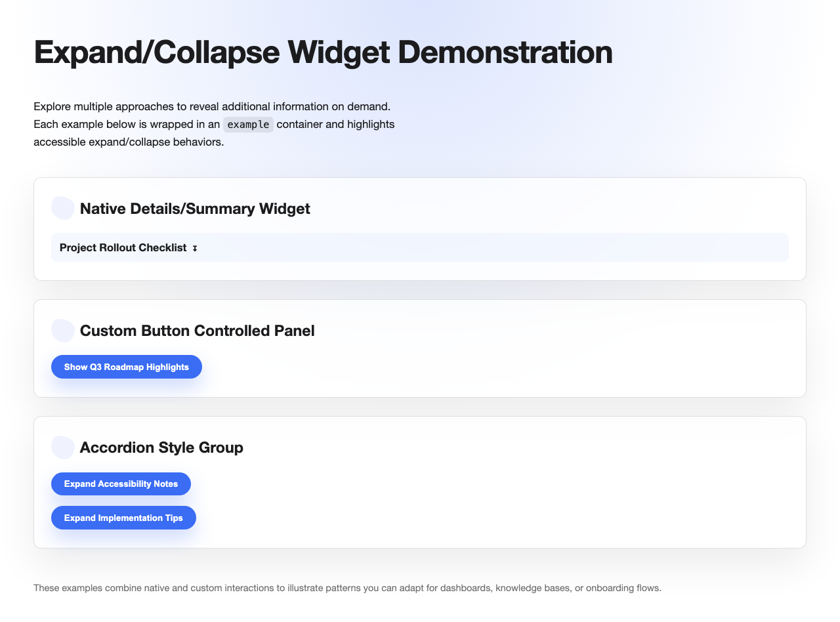Click the circular icon beside Custom Button Controlled Panel

[x=62, y=330]
